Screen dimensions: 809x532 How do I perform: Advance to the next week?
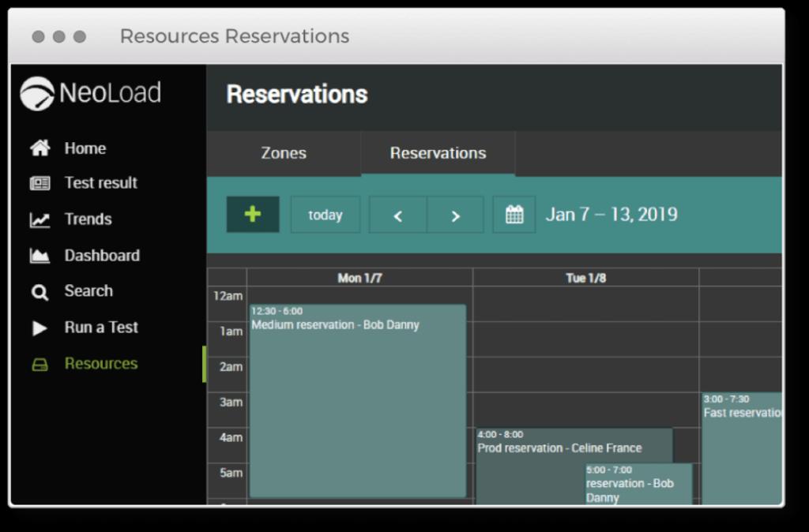pos(455,215)
